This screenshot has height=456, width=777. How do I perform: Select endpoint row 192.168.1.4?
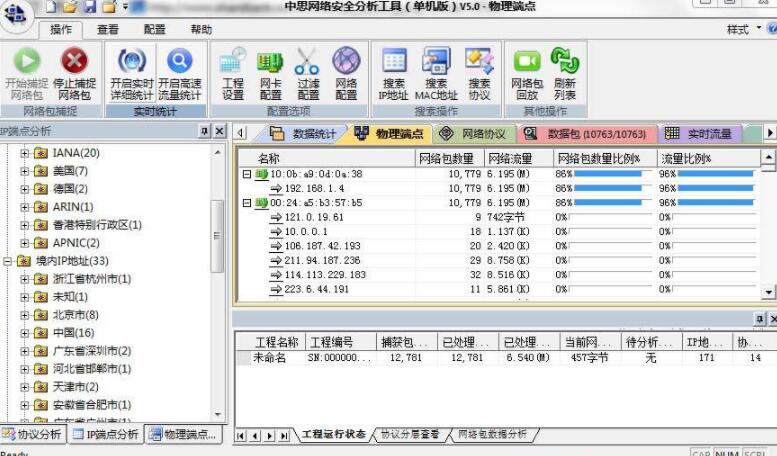coord(500,188)
